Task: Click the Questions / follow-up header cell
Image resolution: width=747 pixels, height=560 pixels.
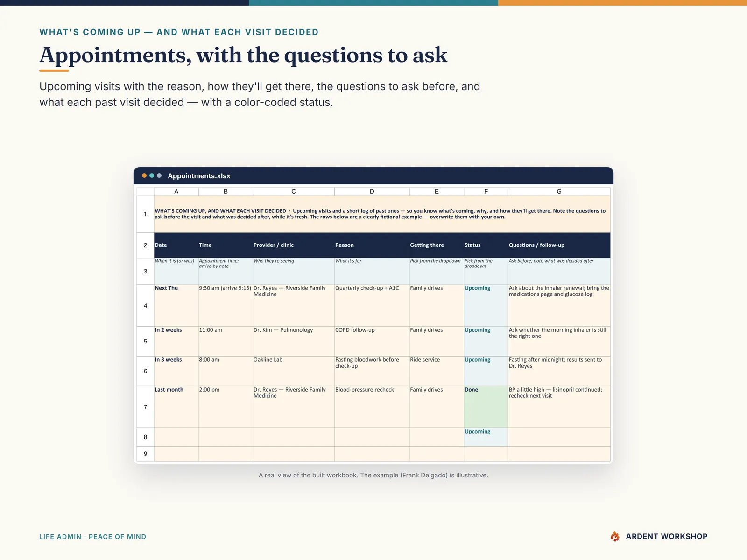Action: coord(559,245)
